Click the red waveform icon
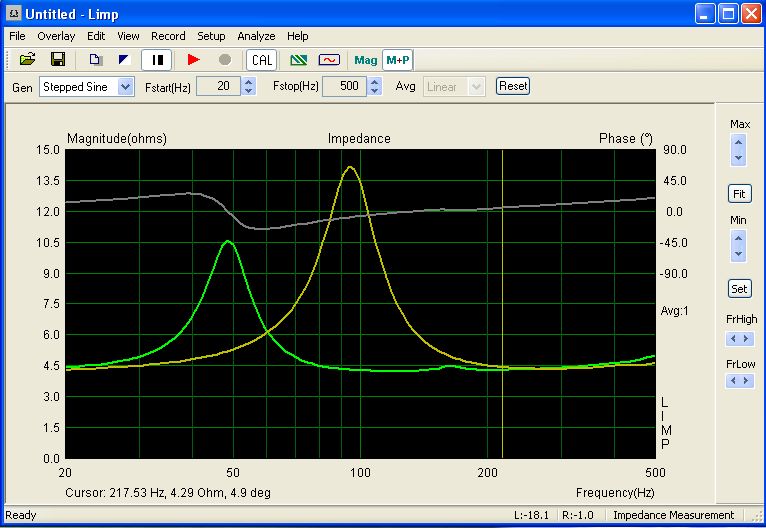 click(x=329, y=60)
